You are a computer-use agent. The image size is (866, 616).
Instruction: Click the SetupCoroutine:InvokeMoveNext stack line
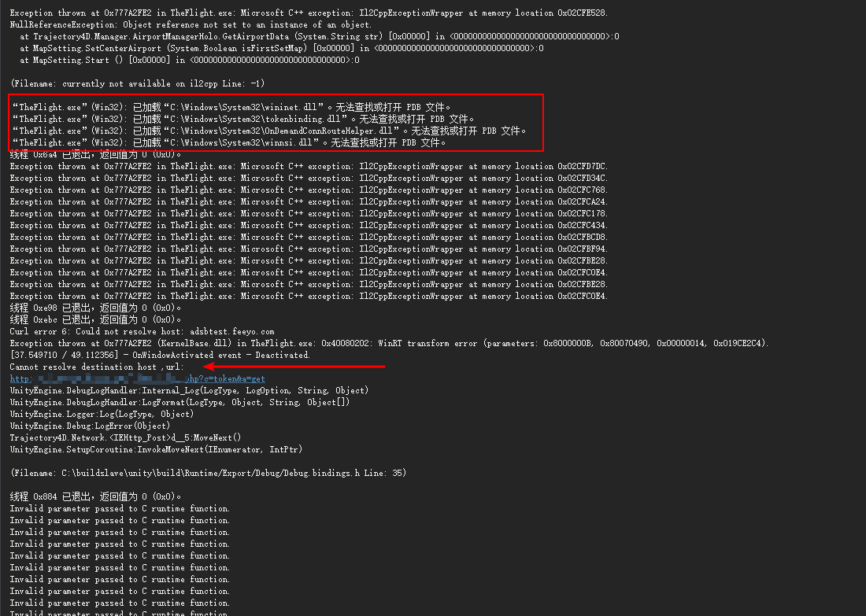point(157,450)
